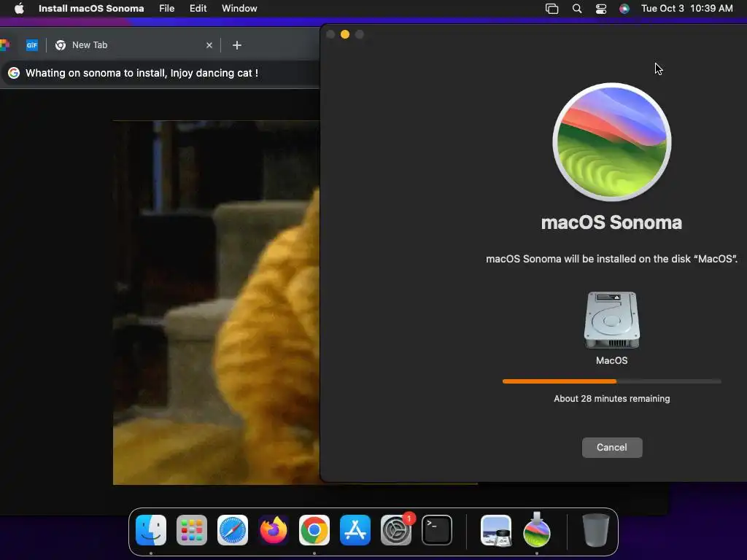Open the Install macOS Sonoma app menu
Viewport: 747px width, 560px height.
tap(91, 8)
